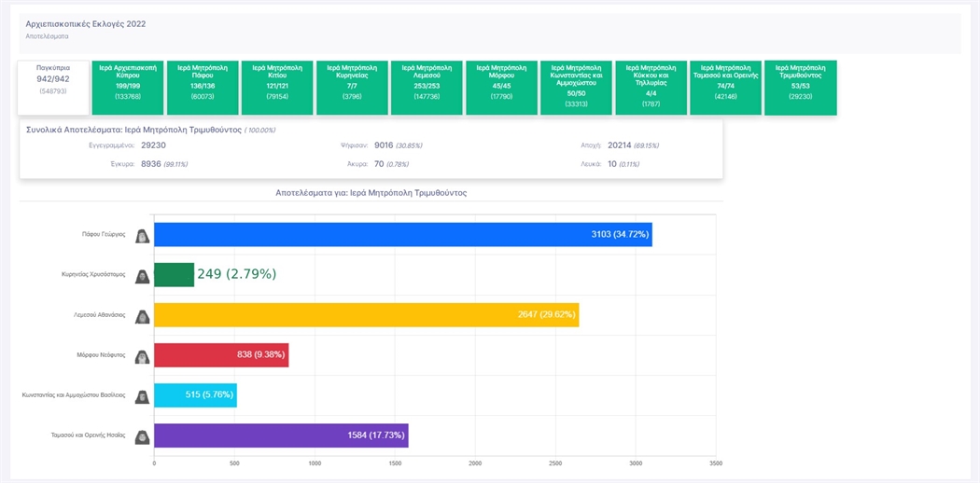This screenshot has width=980, height=483.
Task: Click the yellow bar showing 2647 votes
Action: point(365,315)
